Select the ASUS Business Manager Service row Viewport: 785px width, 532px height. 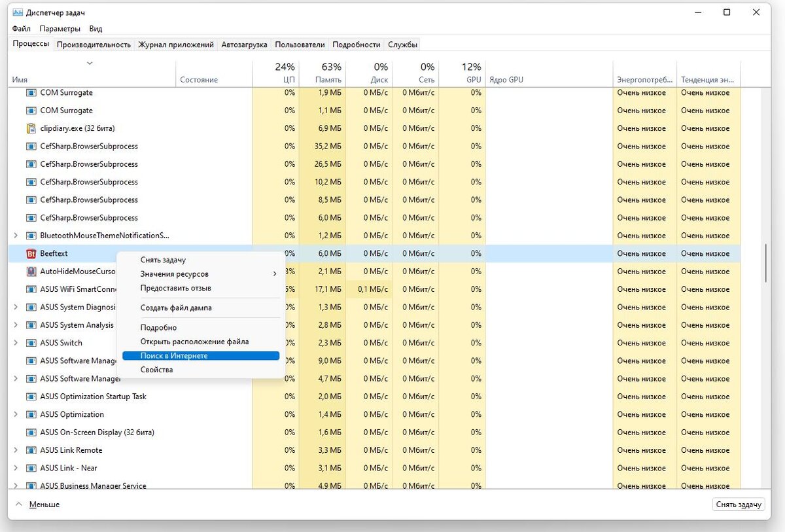374,486
